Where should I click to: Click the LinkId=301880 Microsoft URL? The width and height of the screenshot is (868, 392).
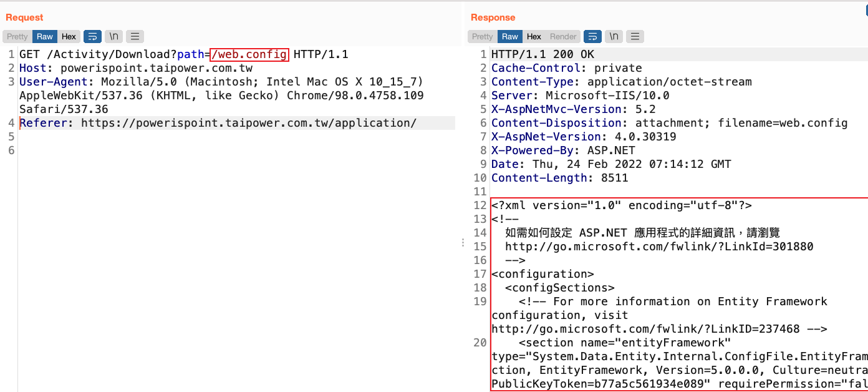tap(659, 247)
